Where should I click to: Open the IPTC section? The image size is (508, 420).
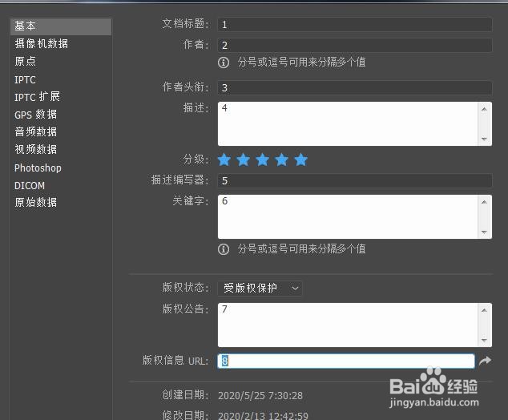[x=25, y=79]
